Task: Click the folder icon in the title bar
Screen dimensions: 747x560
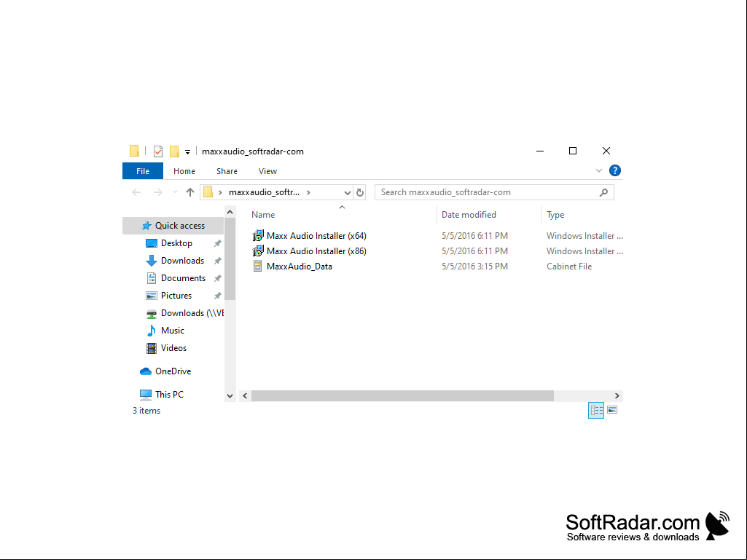Action: (134, 151)
